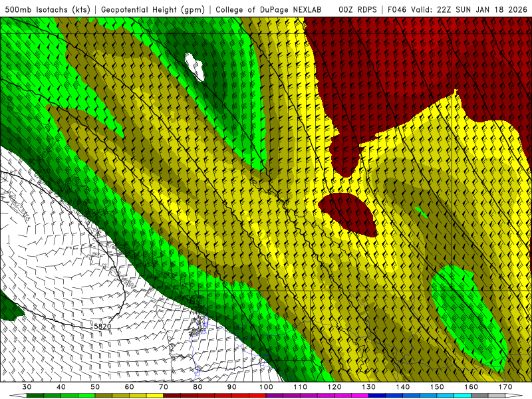This screenshot has height=399, width=532.
Task: Click the 'F046' forecast hour text
Action: 396,10
